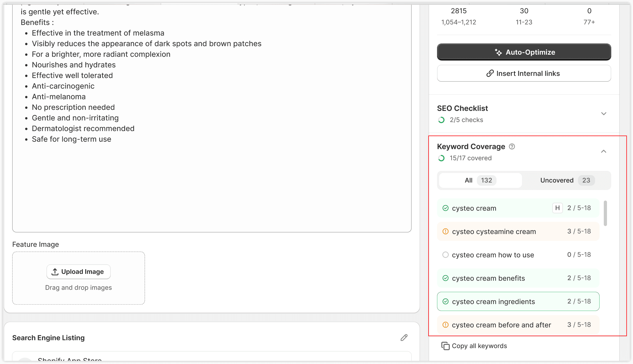Select 'cysteo cream before and after' keyword
Viewport: 633px width, 364px height.
point(518,325)
